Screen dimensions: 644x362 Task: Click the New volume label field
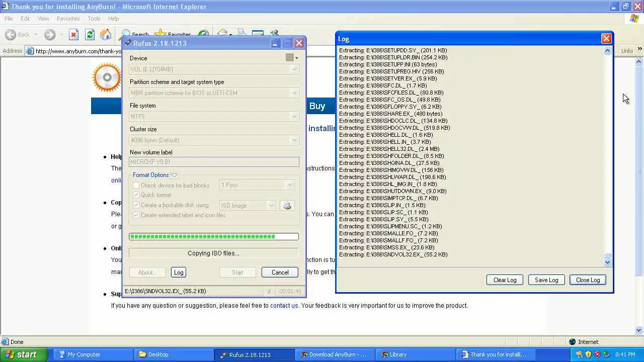click(x=214, y=162)
